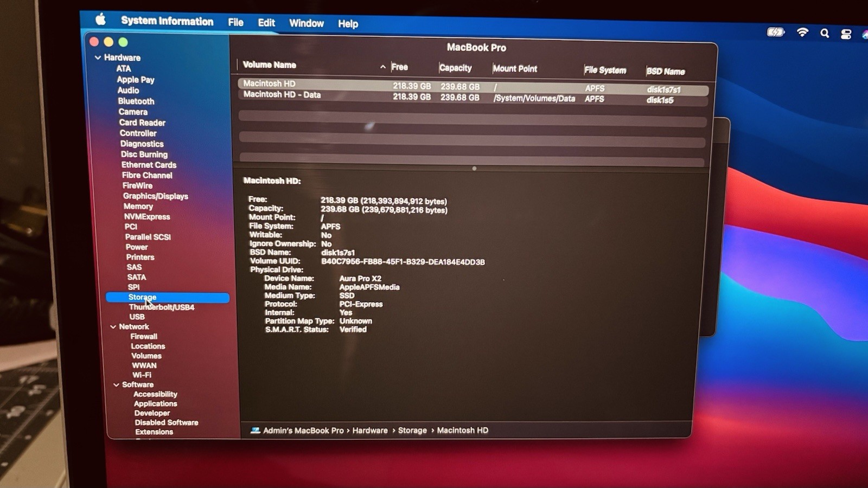
Task: Open the Wi-Fi status menu
Action: [x=802, y=33]
